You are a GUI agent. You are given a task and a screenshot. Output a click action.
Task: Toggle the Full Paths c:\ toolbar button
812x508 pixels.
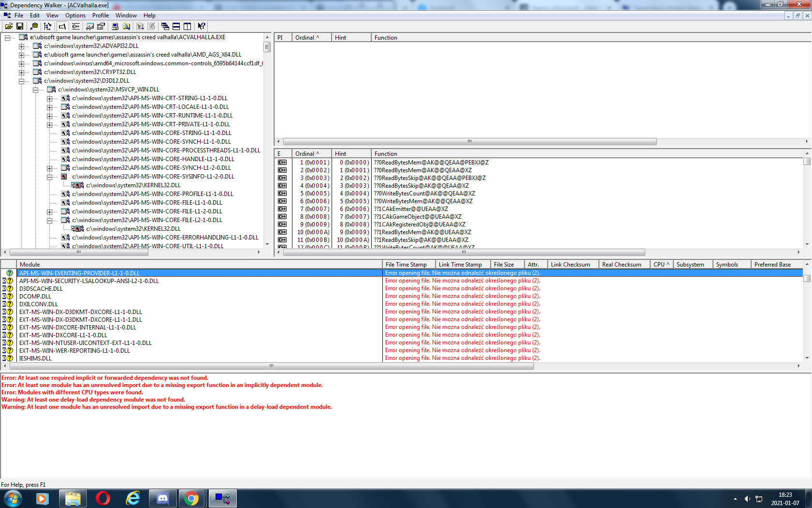(x=62, y=26)
